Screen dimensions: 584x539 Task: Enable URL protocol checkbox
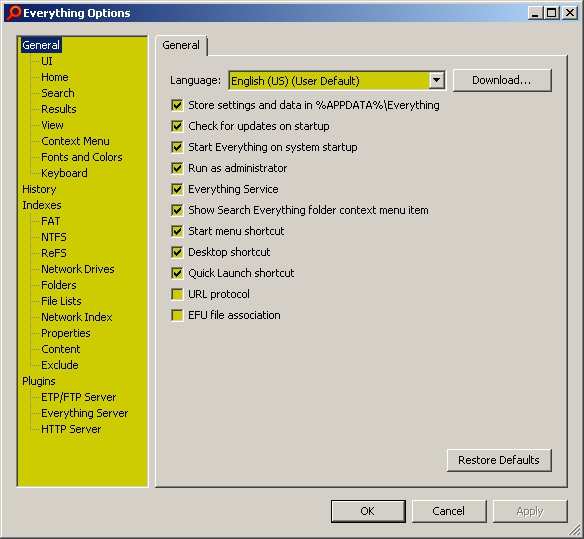click(177, 294)
